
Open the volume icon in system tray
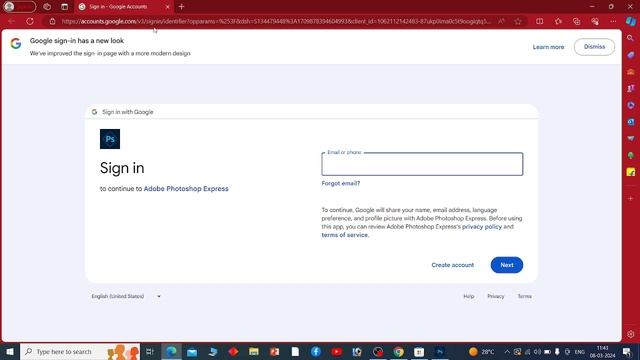tap(537, 351)
